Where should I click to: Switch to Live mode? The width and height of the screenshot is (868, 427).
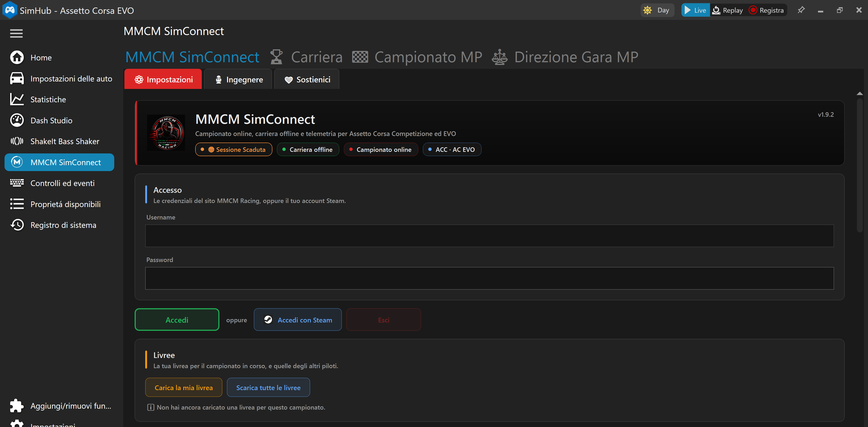point(695,10)
